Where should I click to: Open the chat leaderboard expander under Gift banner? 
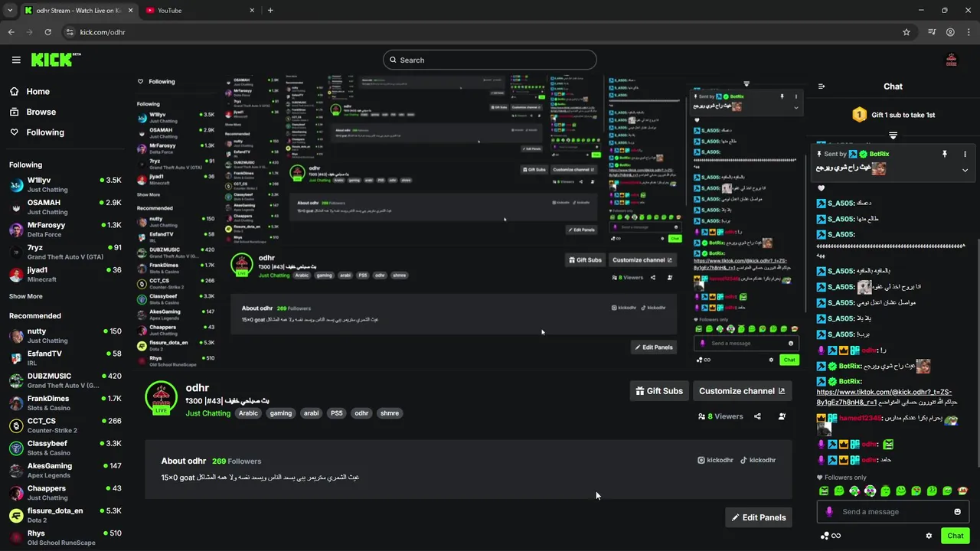coord(893,135)
